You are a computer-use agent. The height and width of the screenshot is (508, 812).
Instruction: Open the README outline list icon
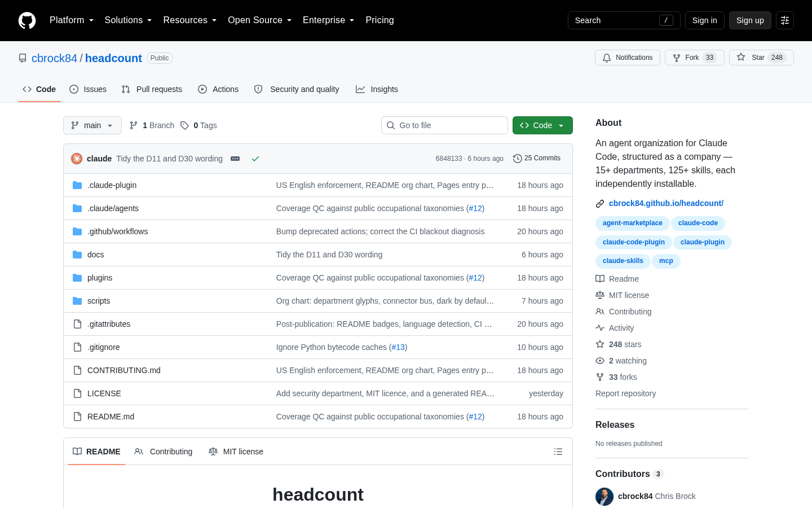[558, 452]
